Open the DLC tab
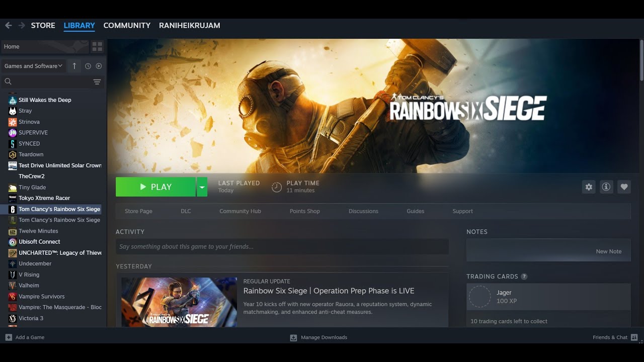The image size is (644, 362). pos(186,211)
